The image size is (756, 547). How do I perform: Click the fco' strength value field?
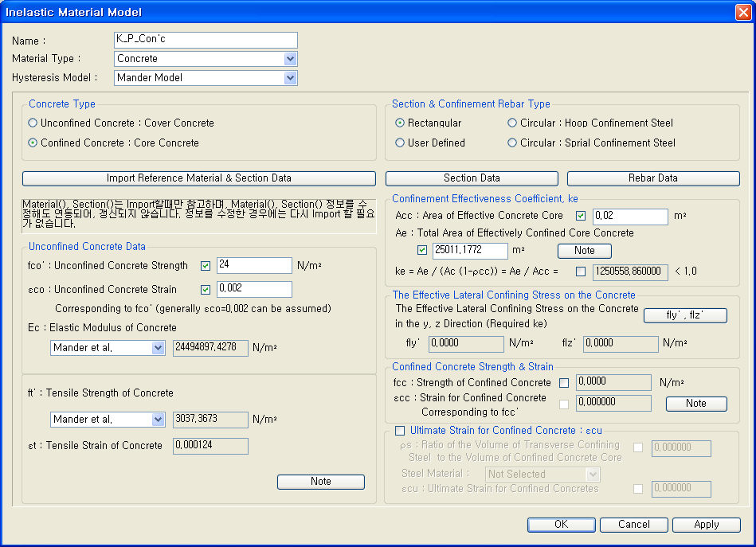254,265
